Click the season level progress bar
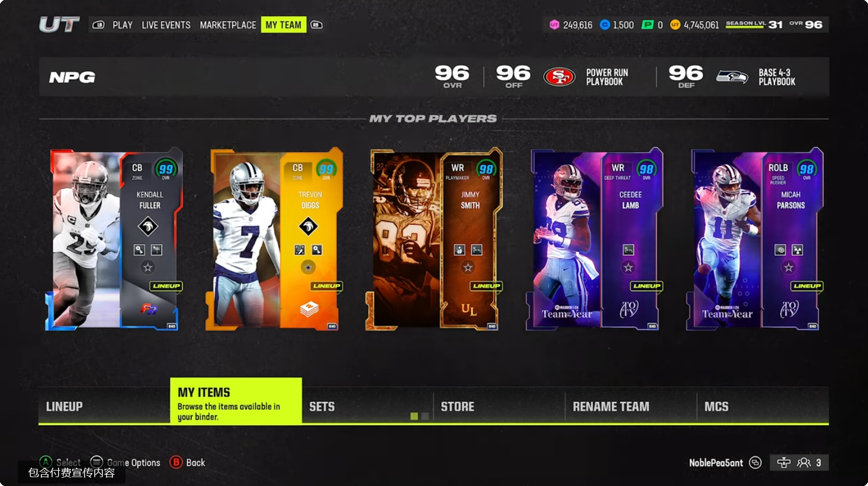 [x=745, y=28]
